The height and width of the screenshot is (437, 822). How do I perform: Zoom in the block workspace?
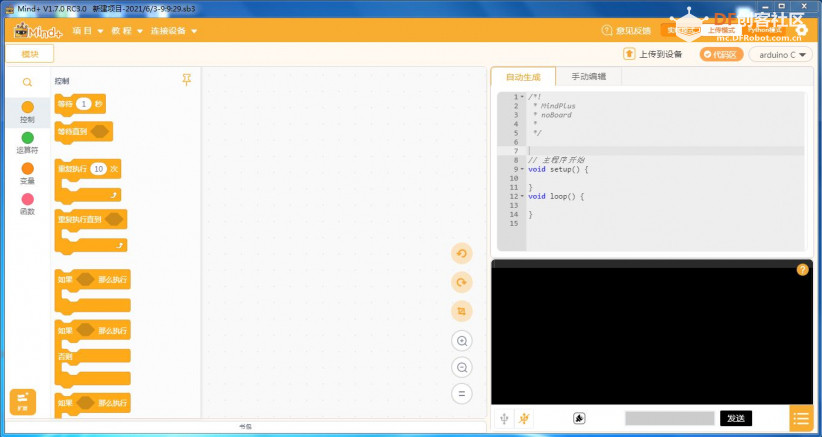[x=461, y=341]
